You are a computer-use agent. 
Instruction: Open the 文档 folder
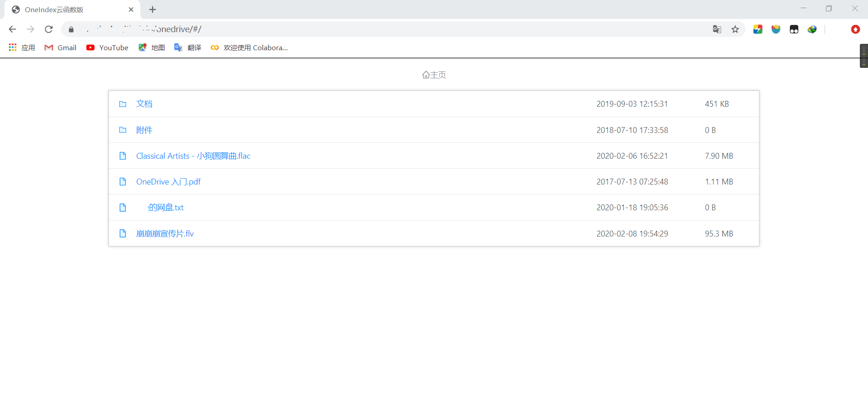click(x=144, y=104)
